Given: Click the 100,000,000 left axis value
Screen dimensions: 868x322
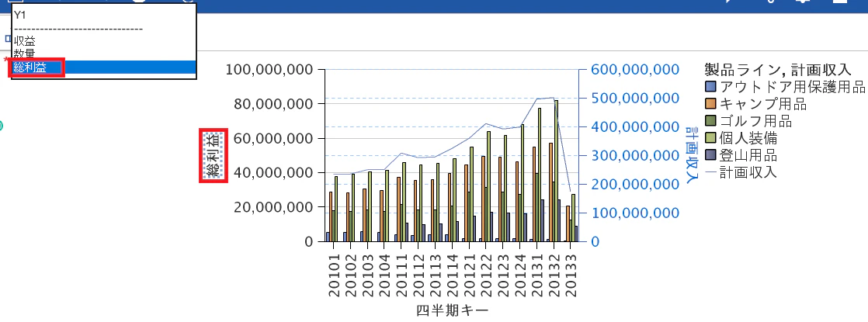Looking at the screenshot, I should tap(269, 70).
